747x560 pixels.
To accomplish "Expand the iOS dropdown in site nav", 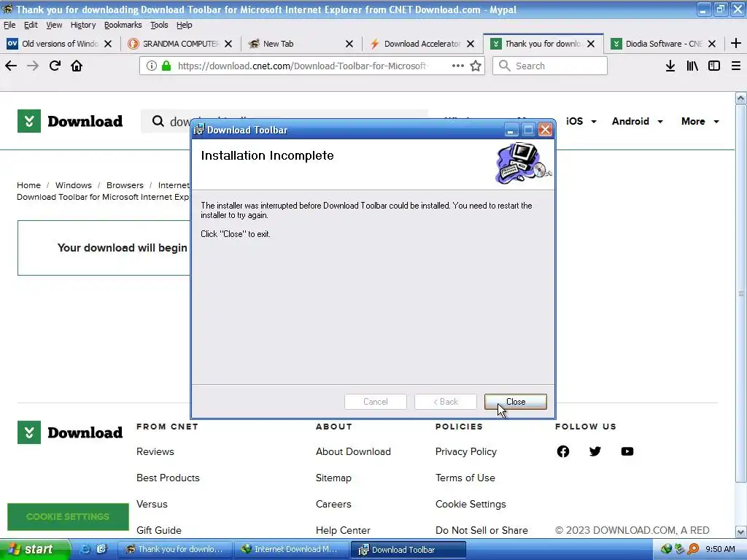I will pos(581,122).
